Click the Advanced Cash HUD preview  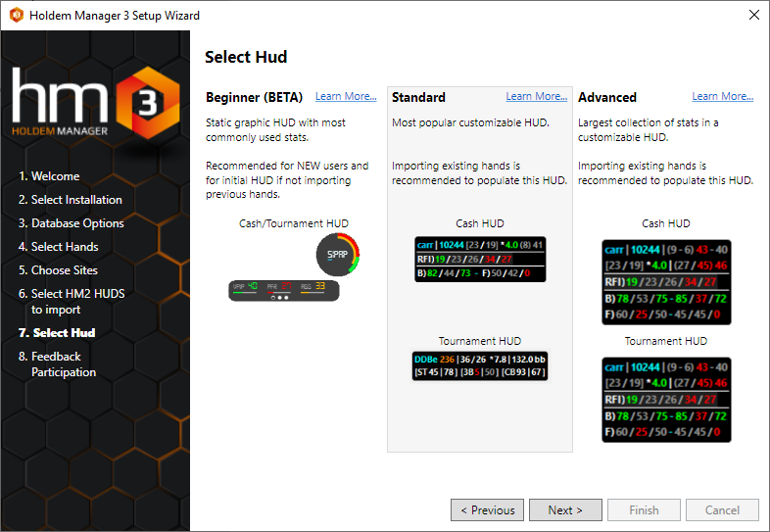coord(666,282)
